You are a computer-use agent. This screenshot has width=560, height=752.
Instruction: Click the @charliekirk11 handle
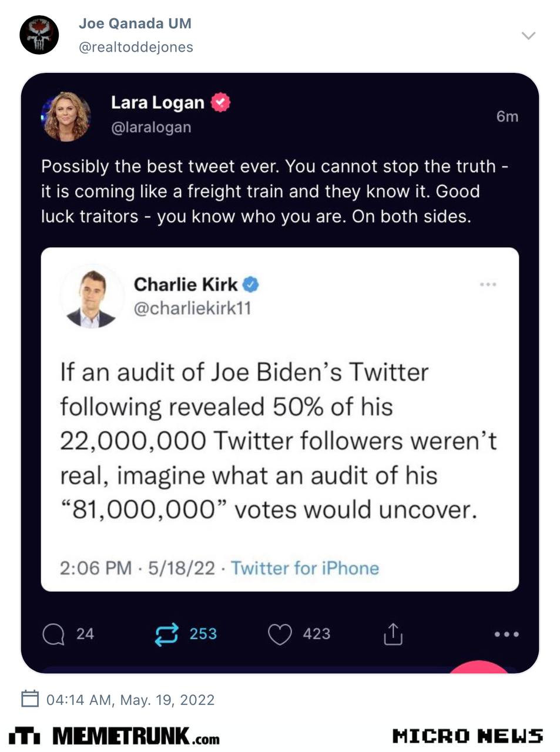coord(192,308)
